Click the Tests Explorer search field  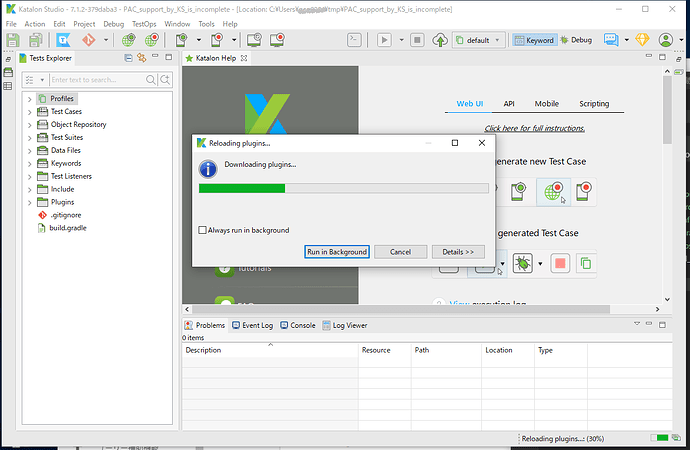97,80
